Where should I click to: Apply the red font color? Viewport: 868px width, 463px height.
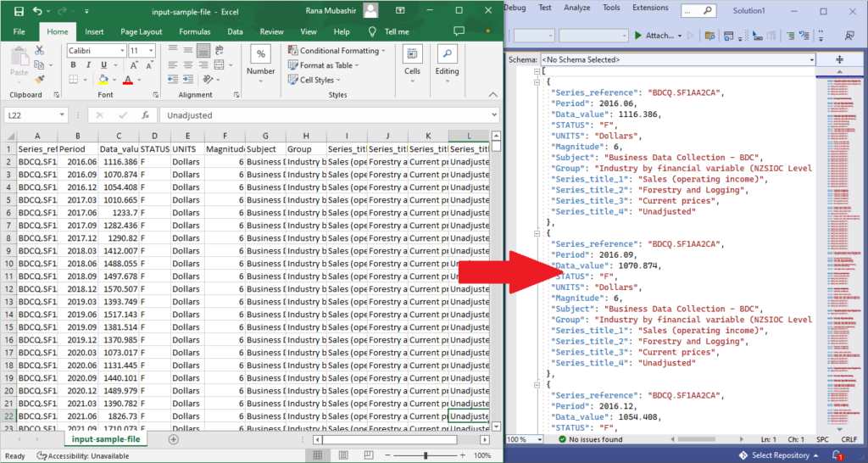128,80
